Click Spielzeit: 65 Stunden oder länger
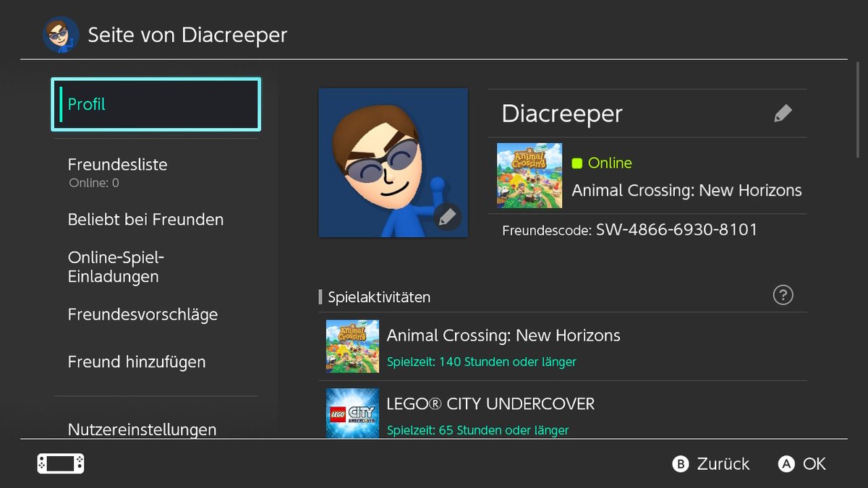868x488 pixels. (x=478, y=430)
